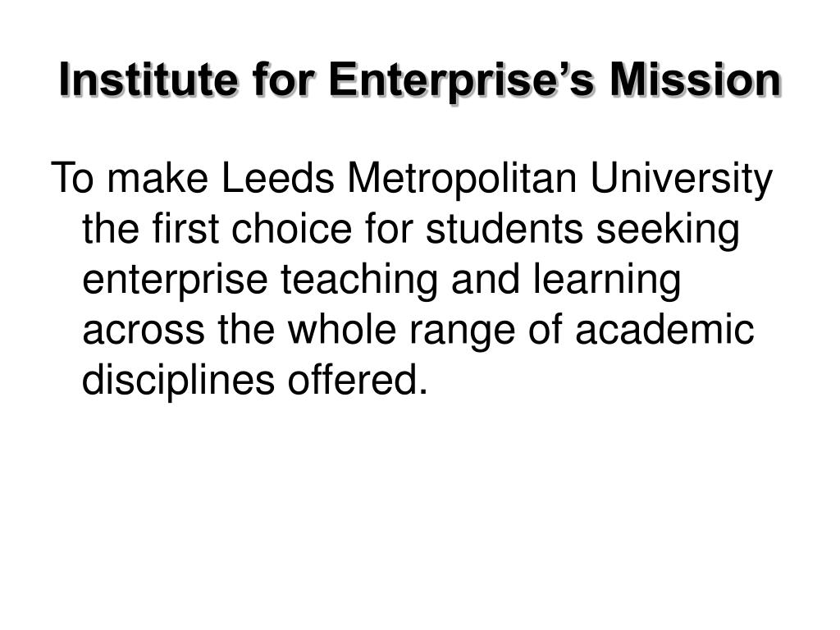
Task: Select the final word "offered."
Action: tap(358, 380)
